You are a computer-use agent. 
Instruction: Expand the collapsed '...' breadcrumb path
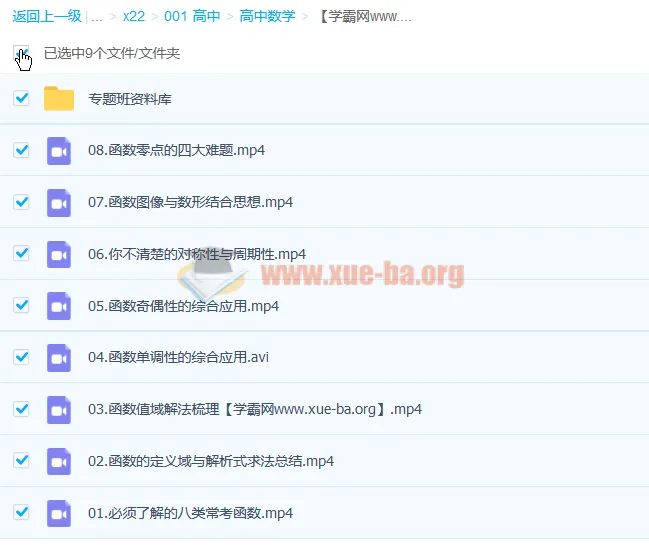[97, 16]
